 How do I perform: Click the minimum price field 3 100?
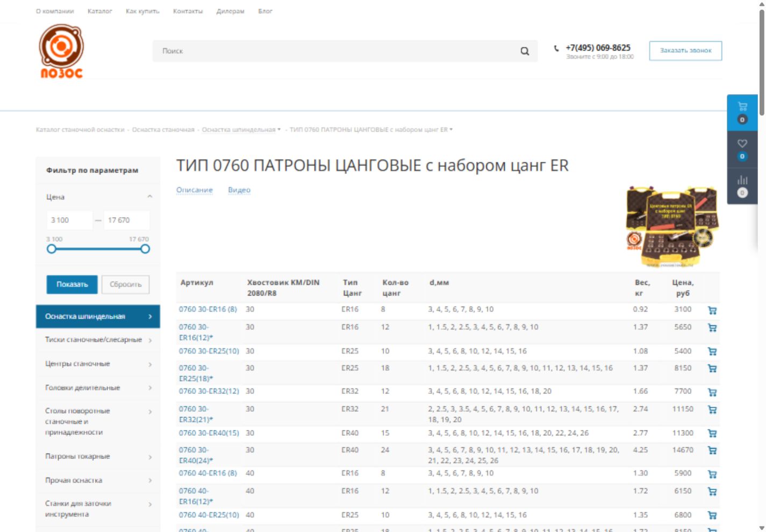(x=69, y=220)
